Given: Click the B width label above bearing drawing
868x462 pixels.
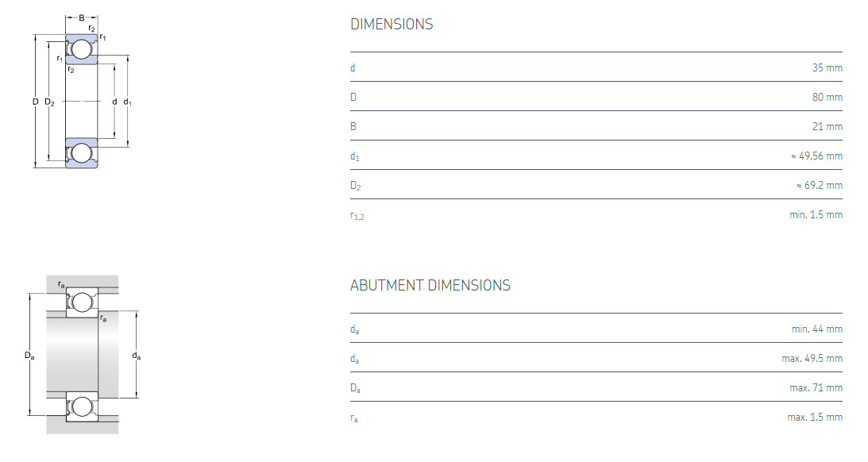Looking at the screenshot, I should pyautogui.click(x=81, y=17).
